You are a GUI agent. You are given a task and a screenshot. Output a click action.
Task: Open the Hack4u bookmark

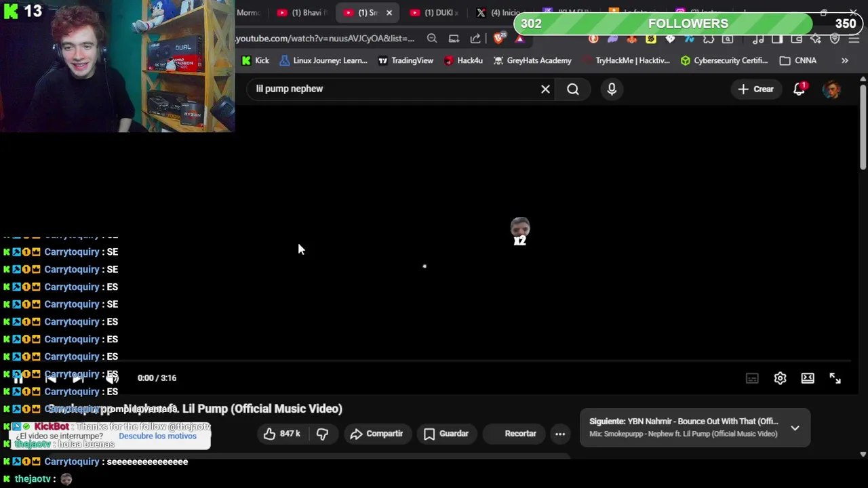(462, 60)
